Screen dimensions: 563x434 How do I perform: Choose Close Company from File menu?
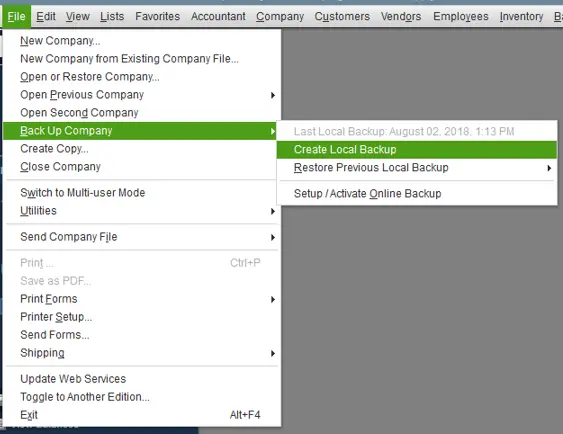(142, 167)
